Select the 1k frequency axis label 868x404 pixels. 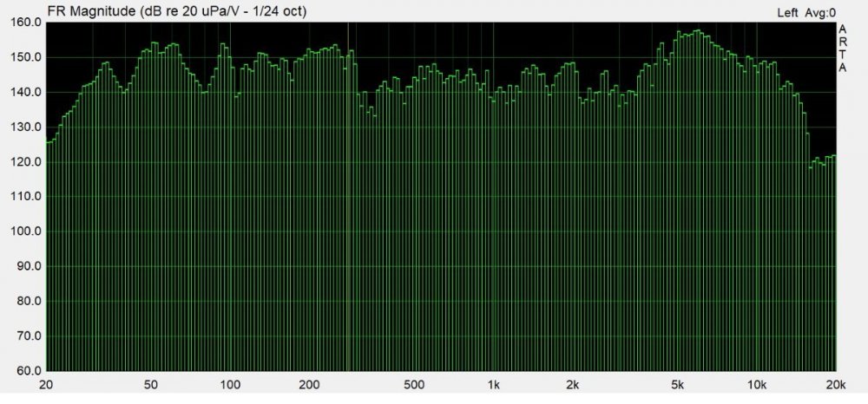click(494, 384)
